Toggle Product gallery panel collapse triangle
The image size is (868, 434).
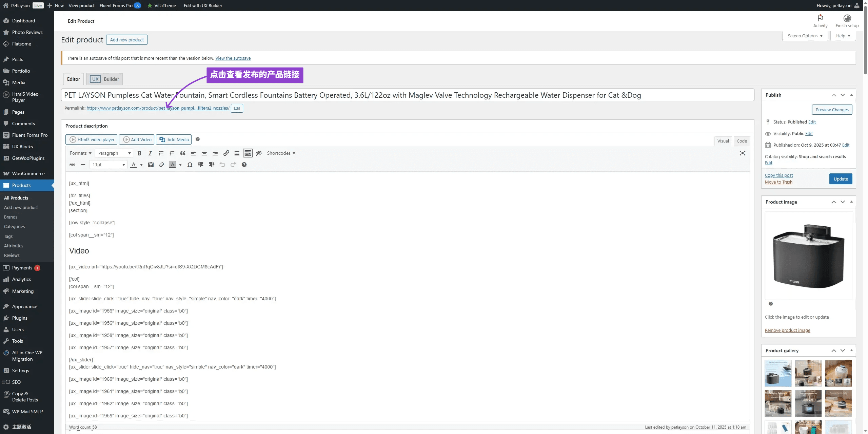coord(851,351)
